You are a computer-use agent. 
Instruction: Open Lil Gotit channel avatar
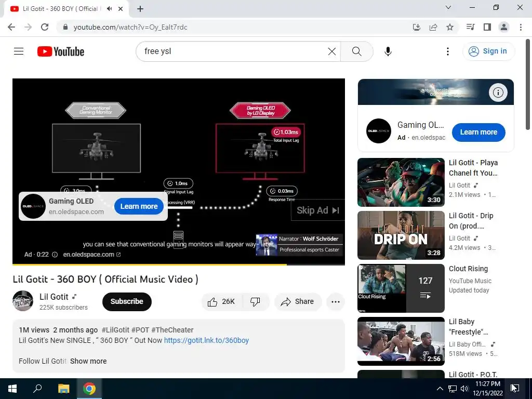pos(23,301)
